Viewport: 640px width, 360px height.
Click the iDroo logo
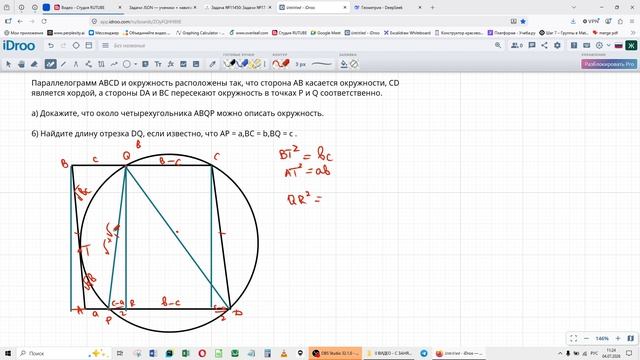[x=19, y=45]
